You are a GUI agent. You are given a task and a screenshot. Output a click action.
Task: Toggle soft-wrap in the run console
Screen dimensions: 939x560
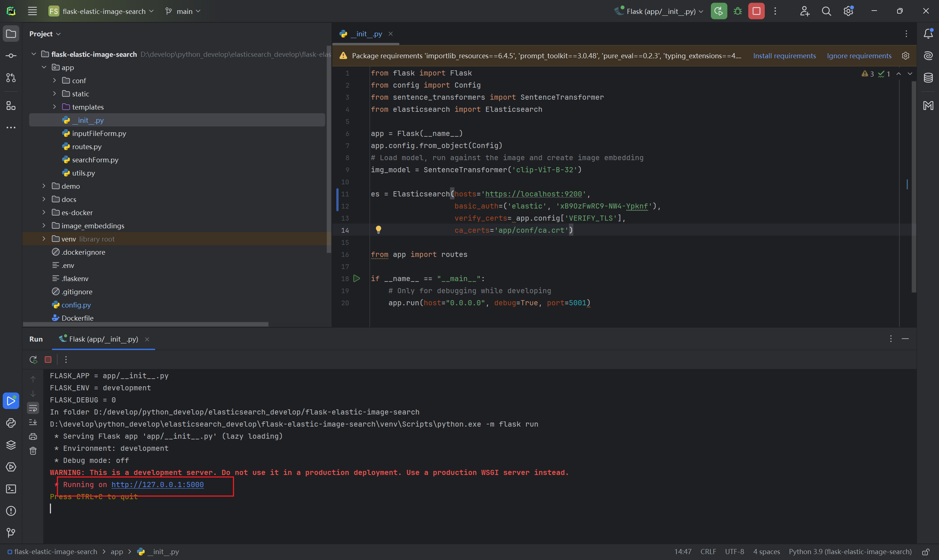33,408
